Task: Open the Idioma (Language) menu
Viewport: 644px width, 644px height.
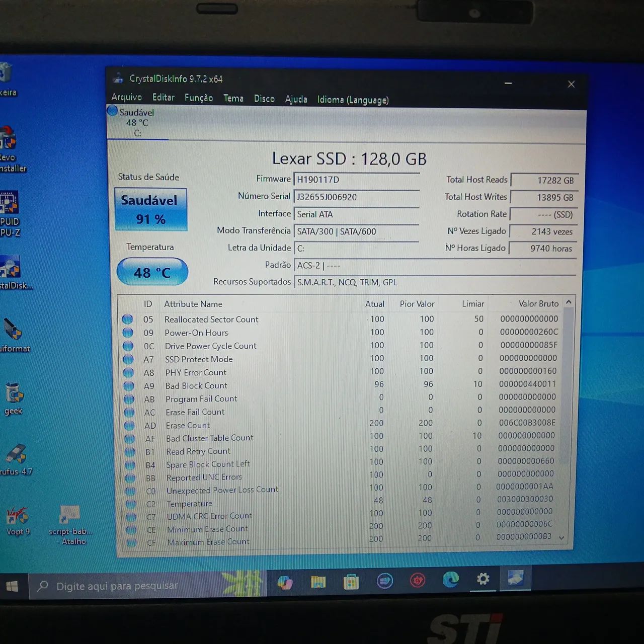Action: click(x=353, y=100)
